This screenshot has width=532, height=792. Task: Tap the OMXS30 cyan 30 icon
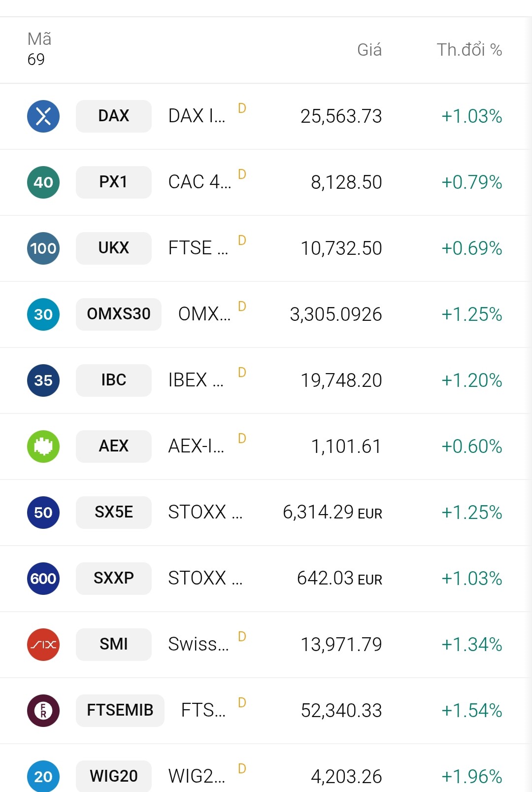pos(43,314)
